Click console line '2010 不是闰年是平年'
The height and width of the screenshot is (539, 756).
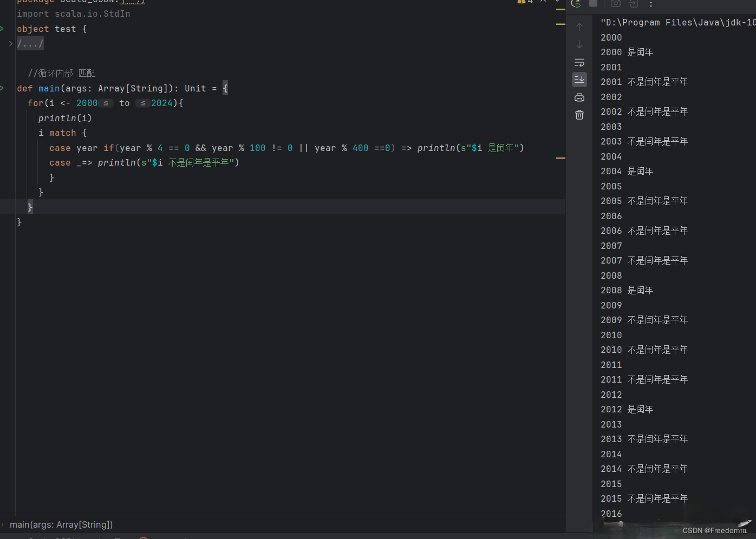(644, 350)
